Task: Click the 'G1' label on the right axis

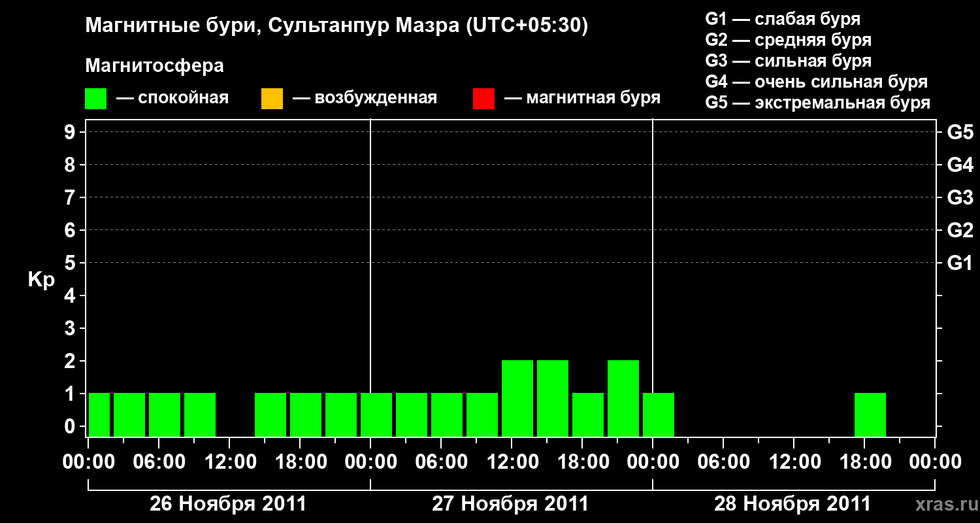Action: tap(960, 263)
